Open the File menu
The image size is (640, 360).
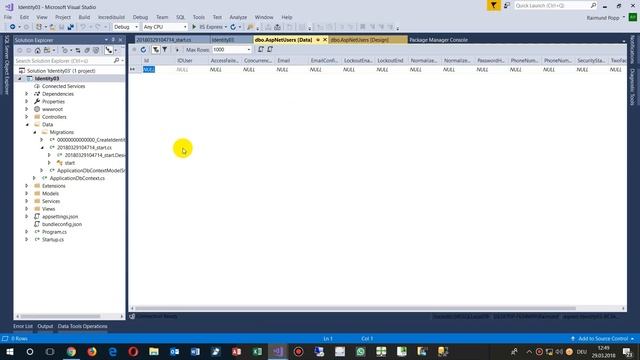8,17
